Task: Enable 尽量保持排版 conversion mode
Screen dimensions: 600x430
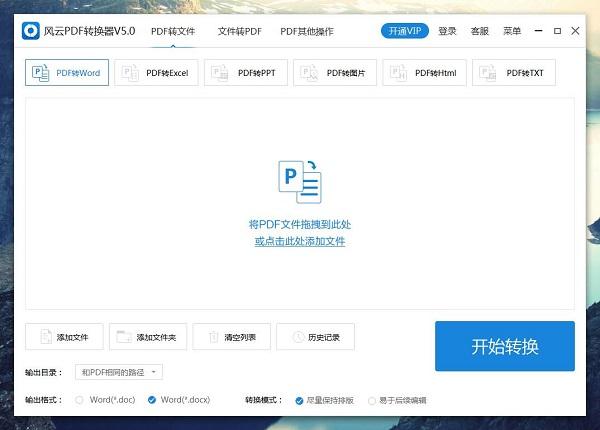Action: click(299, 400)
